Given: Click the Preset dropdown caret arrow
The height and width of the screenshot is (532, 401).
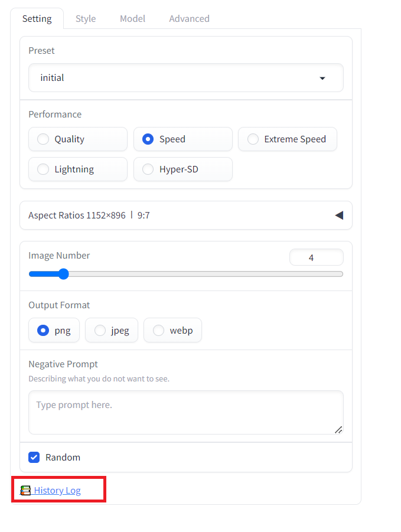Looking at the screenshot, I should tap(322, 79).
